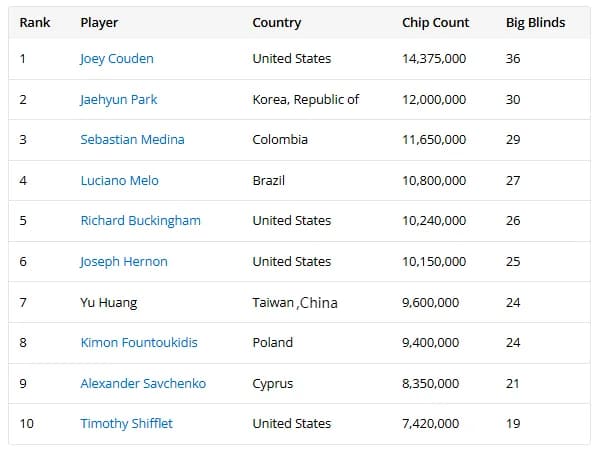Open Jaehyun Park player profile
Viewport: 602px width, 450px height.
click(119, 99)
